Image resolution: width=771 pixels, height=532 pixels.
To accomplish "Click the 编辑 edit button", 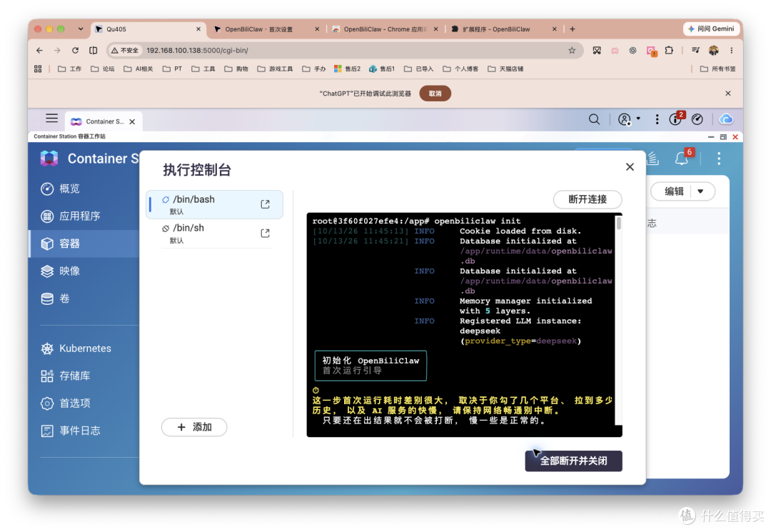I will click(674, 191).
